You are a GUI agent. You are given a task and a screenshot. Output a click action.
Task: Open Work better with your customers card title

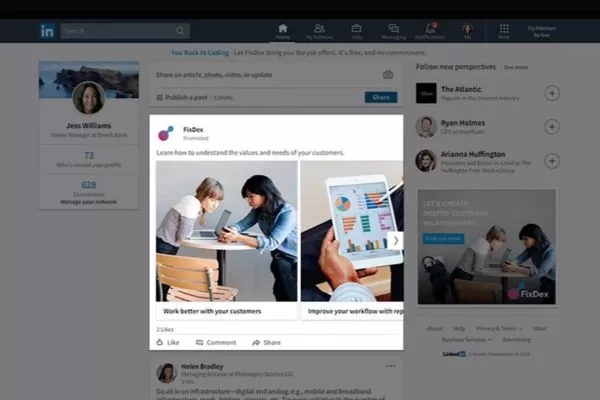[212, 311]
